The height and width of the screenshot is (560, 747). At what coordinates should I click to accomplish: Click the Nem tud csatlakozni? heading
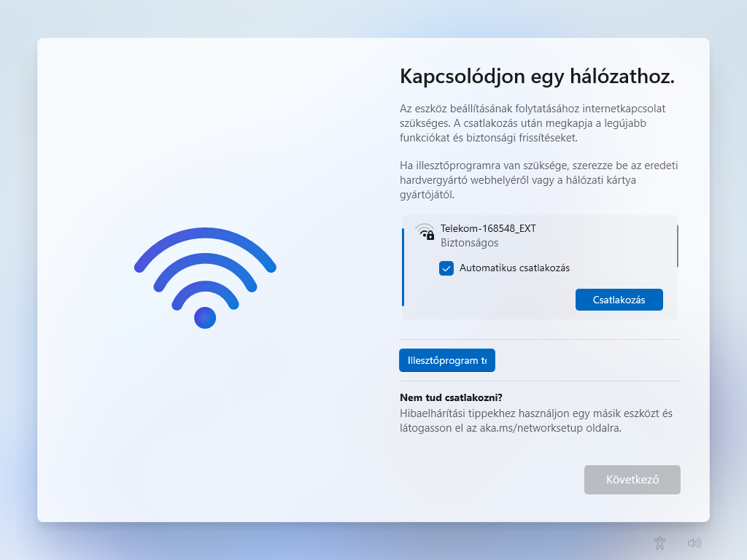tap(451, 397)
